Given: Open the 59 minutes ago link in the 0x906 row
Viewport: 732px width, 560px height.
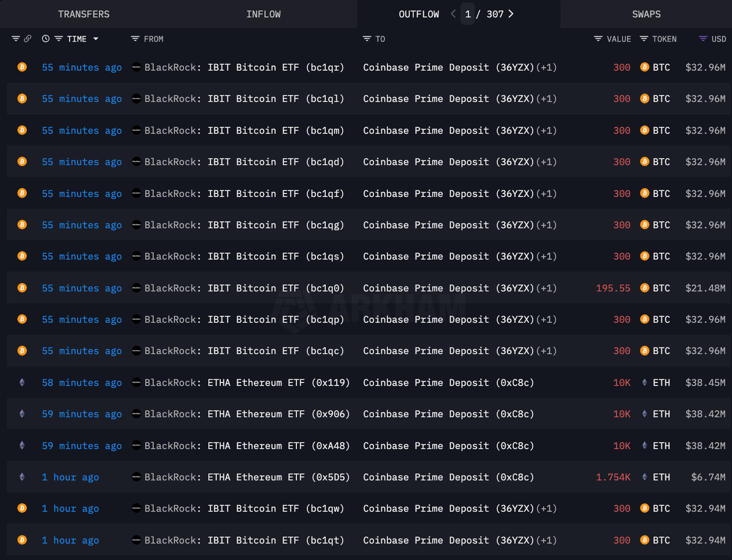Looking at the screenshot, I should coord(82,414).
